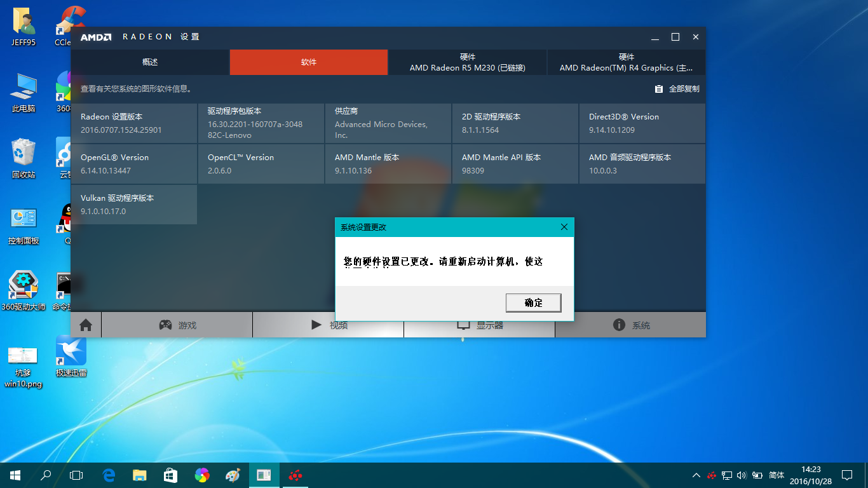Open the volume tray icon
868x488 pixels.
(742, 475)
